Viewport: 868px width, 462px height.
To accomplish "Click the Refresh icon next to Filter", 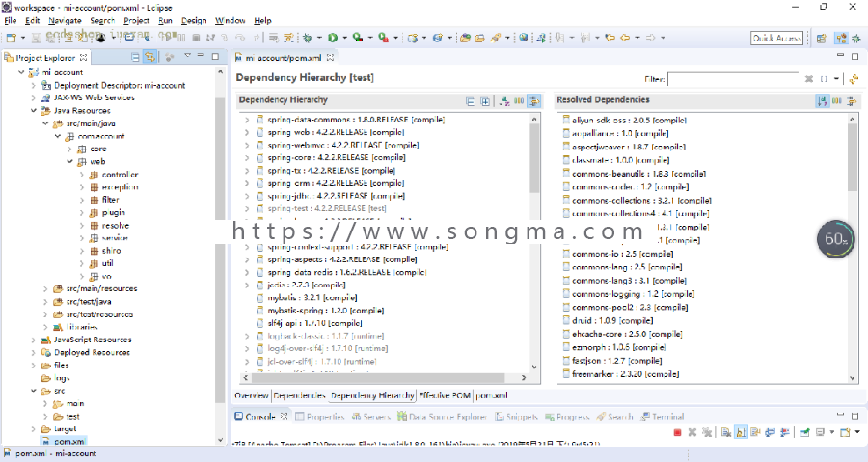I will point(854,79).
